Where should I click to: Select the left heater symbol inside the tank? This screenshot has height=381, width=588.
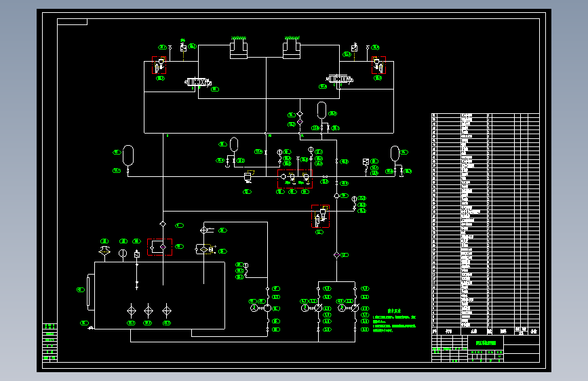coord(132,311)
